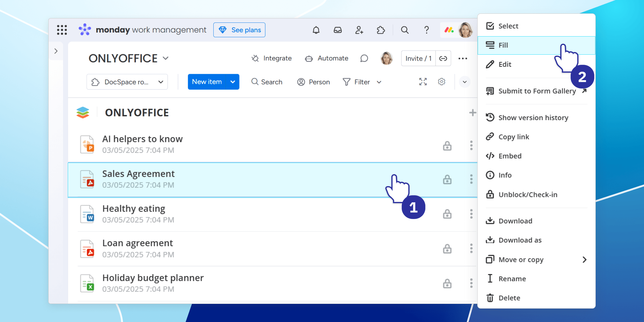Enter fullscreen view of the board
This screenshot has height=322, width=644.
click(x=423, y=82)
